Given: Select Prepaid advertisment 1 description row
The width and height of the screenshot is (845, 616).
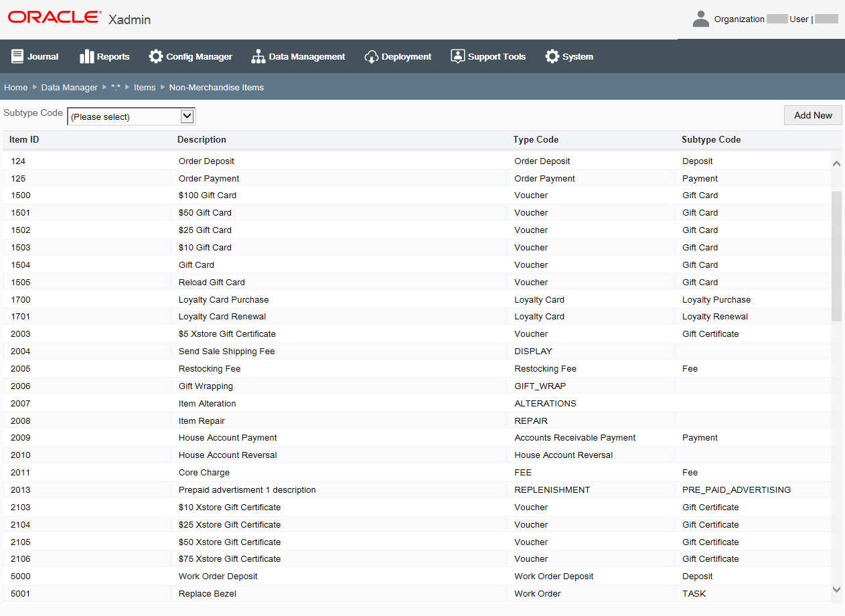Looking at the screenshot, I should 416,490.
